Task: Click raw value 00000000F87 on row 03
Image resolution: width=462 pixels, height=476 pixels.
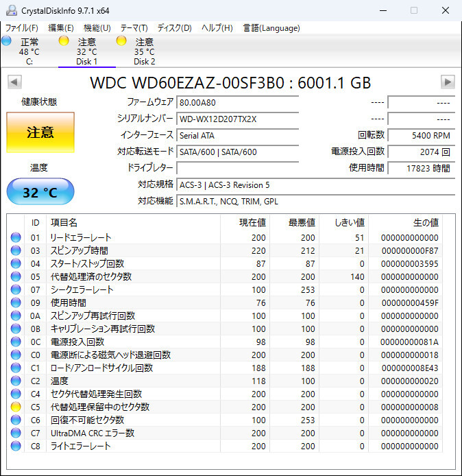Action: click(x=410, y=250)
